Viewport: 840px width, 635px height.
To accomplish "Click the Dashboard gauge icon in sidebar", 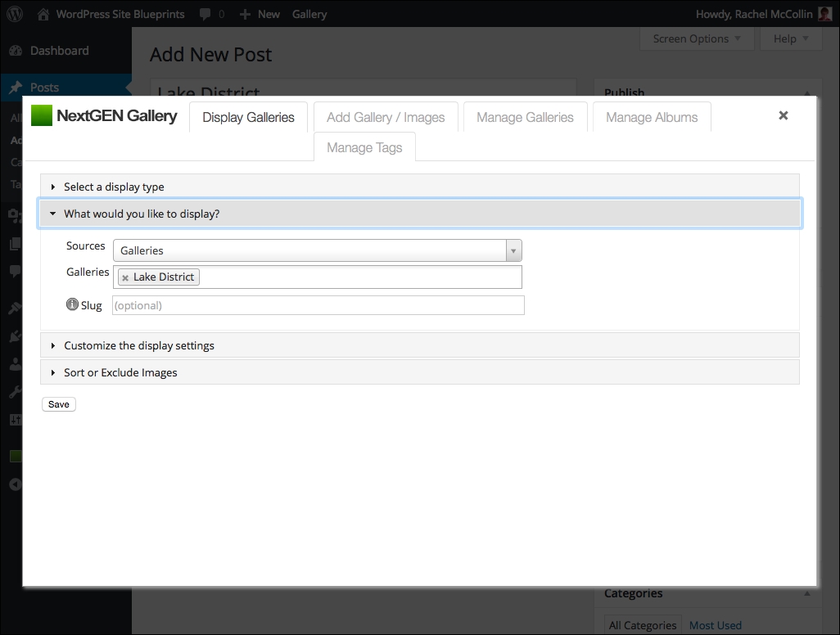I will point(16,51).
